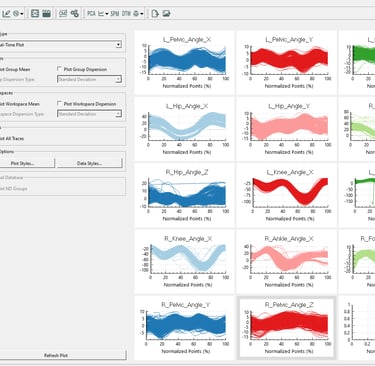The width and height of the screenshot is (375, 366).
Task: Open the regression chart dropdown arrow
Action: pos(107,14)
